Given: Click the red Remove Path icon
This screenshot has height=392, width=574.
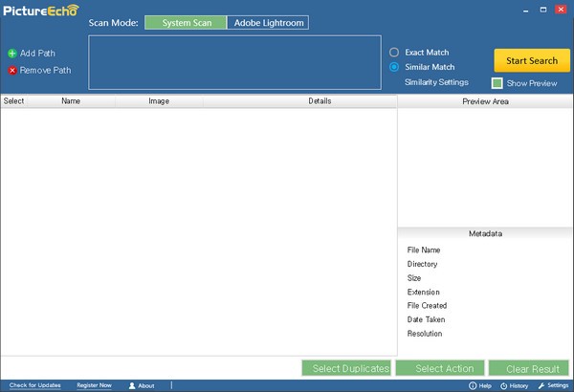Looking at the screenshot, I should click(x=12, y=70).
